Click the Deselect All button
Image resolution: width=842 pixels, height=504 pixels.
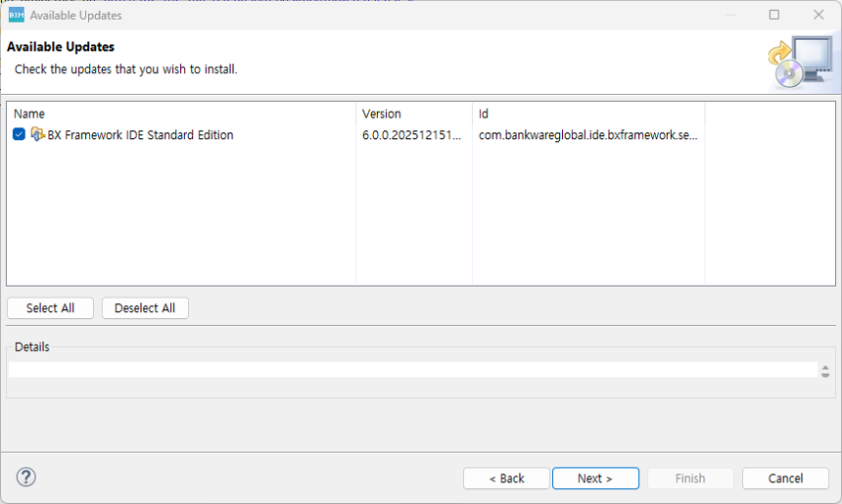[145, 308]
